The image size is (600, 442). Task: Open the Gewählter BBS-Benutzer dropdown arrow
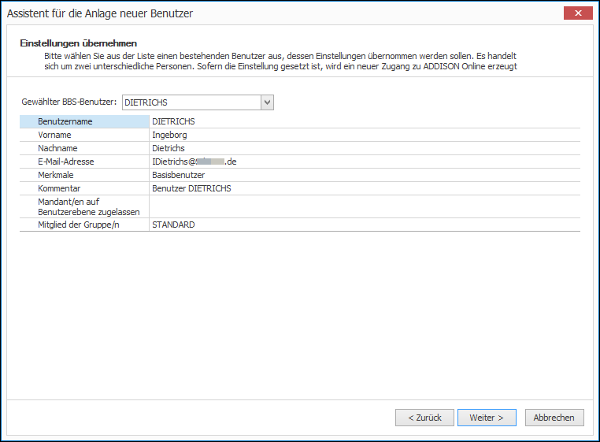click(x=267, y=102)
